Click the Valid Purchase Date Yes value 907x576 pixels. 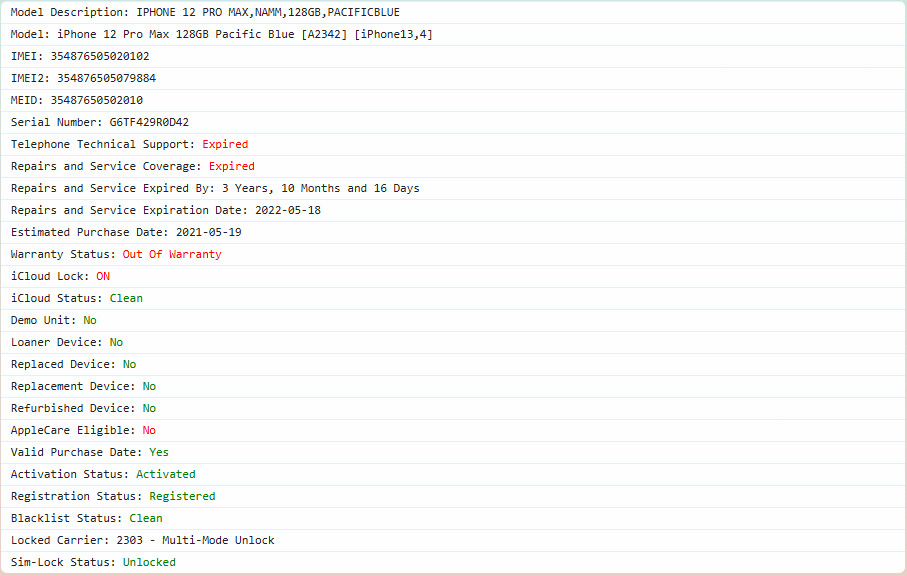coord(159,452)
